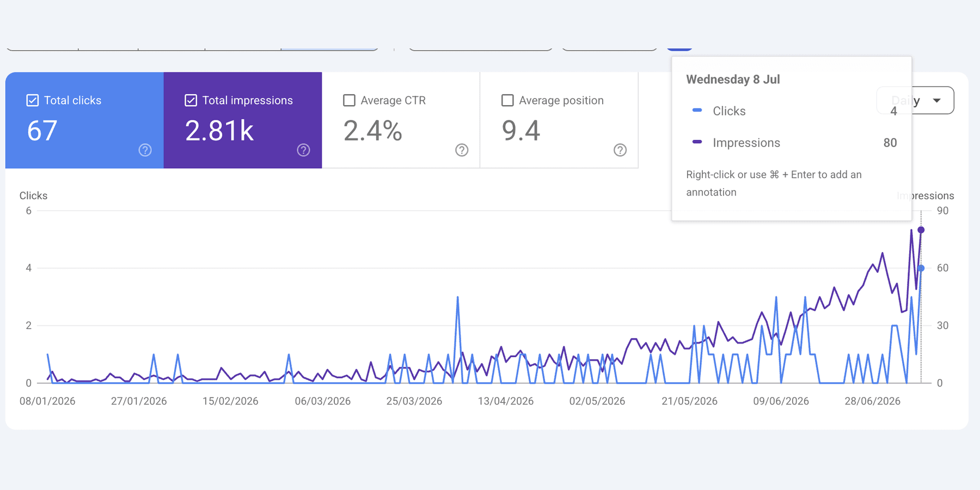This screenshot has height=490, width=980.
Task: Click the 2.81k Total impressions value
Action: [219, 131]
